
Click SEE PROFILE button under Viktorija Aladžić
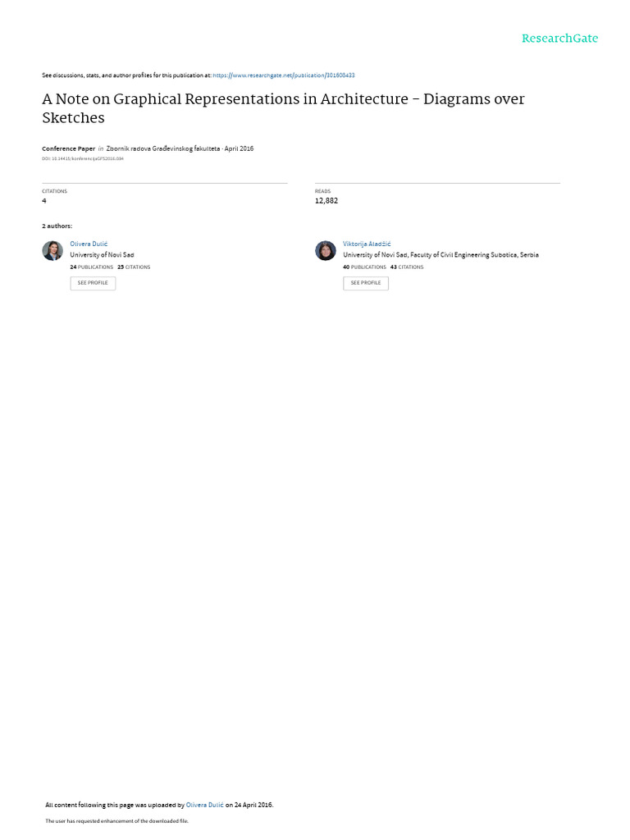tap(366, 283)
